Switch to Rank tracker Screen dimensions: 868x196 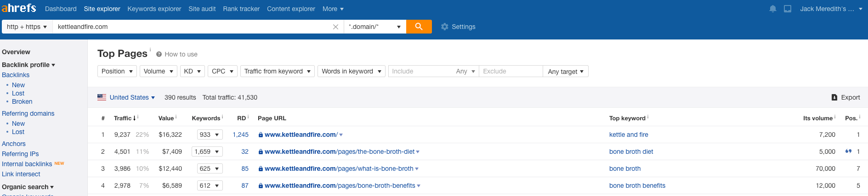point(241,9)
